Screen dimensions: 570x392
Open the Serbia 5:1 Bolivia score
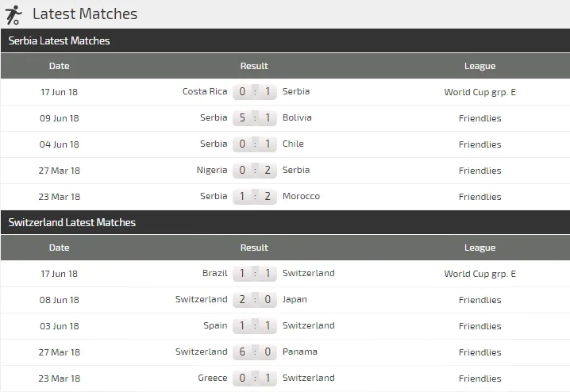255,117
